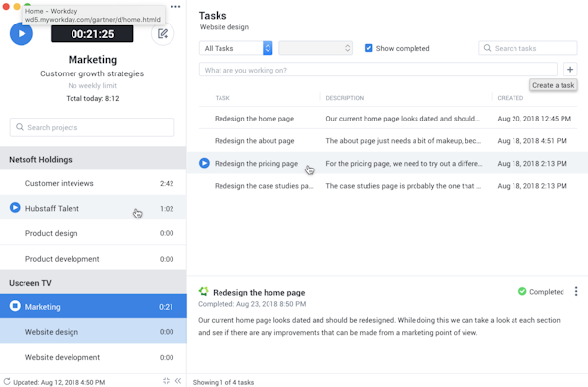Select the Hubstaff Talent project row
Viewport: 588px width, 387px height.
(93, 208)
